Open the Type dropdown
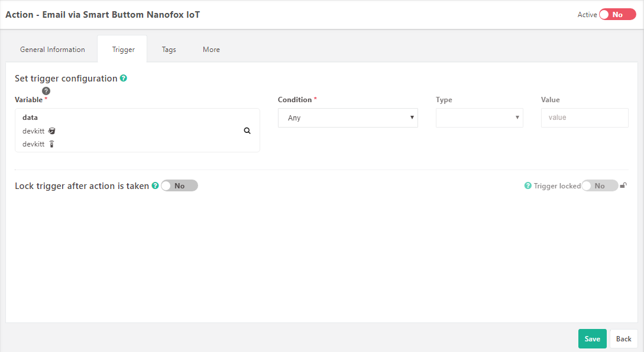 pyautogui.click(x=479, y=118)
